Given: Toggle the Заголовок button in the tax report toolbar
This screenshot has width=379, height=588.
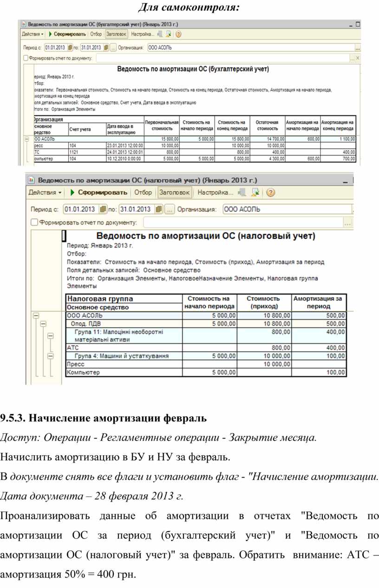Looking at the screenshot, I should (175, 192).
